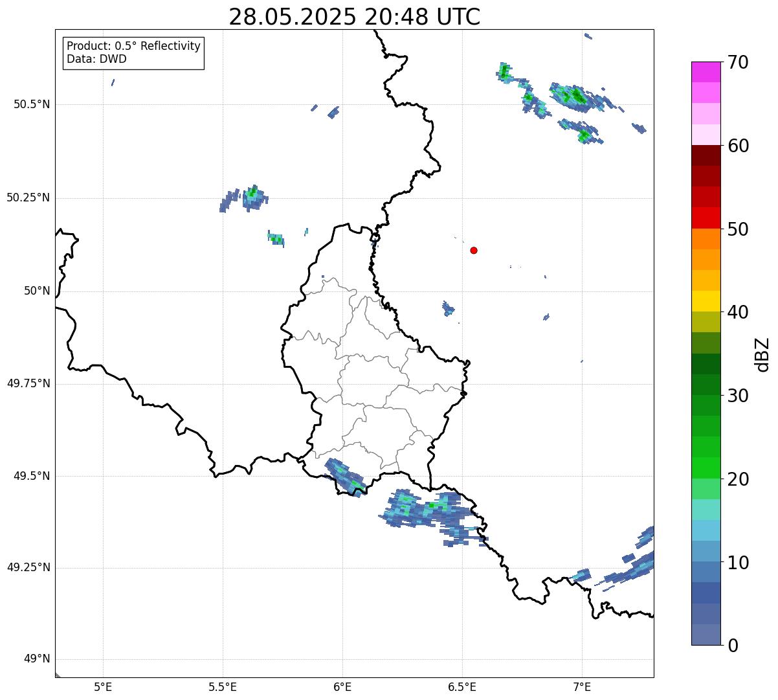The width and height of the screenshot is (778, 700).
Task: Click the radar echo near 50.25°N 5.6°E
Action: pos(254,197)
